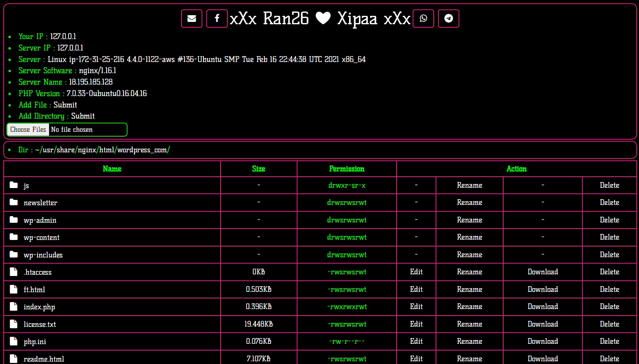Click Submit next to Add File
Image resolution: width=639 pixels, height=364 pixels.
click(x=65, y=105)
